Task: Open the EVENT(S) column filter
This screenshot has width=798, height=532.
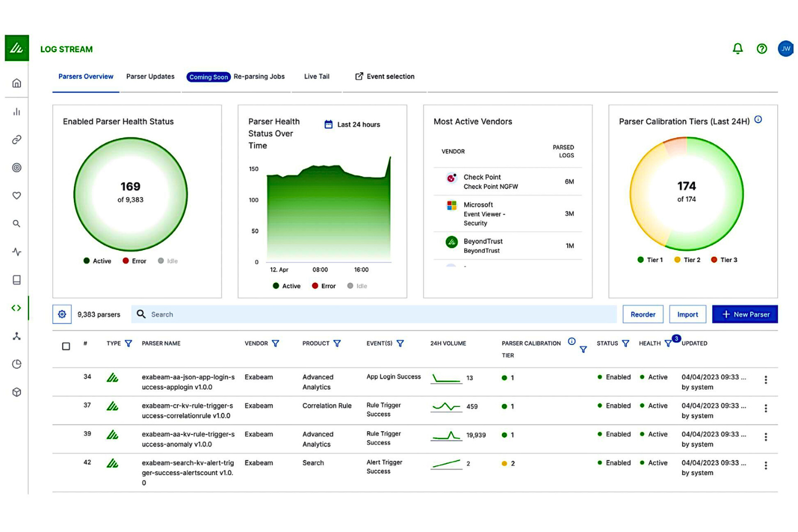Action: coord(400,343)
